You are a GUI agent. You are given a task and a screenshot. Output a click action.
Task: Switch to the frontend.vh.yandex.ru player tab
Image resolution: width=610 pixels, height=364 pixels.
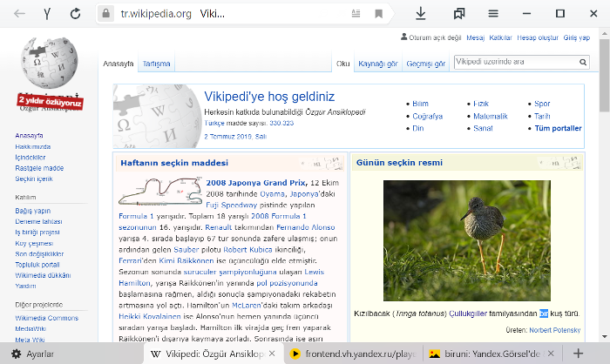(353, 354)
